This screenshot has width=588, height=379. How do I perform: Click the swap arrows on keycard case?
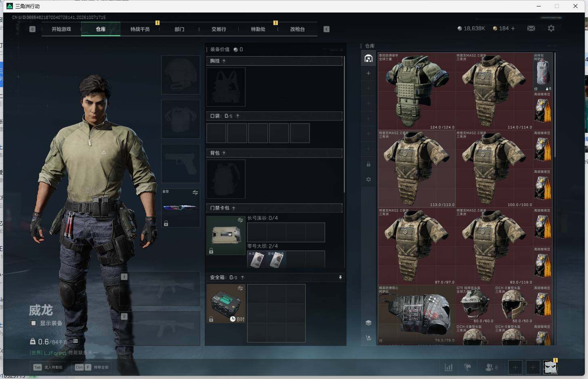pyautogui.click(x=240, y=220)
